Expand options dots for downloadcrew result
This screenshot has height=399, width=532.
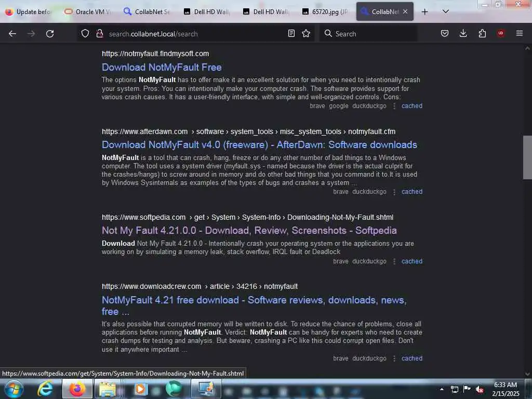click(394, 358)
